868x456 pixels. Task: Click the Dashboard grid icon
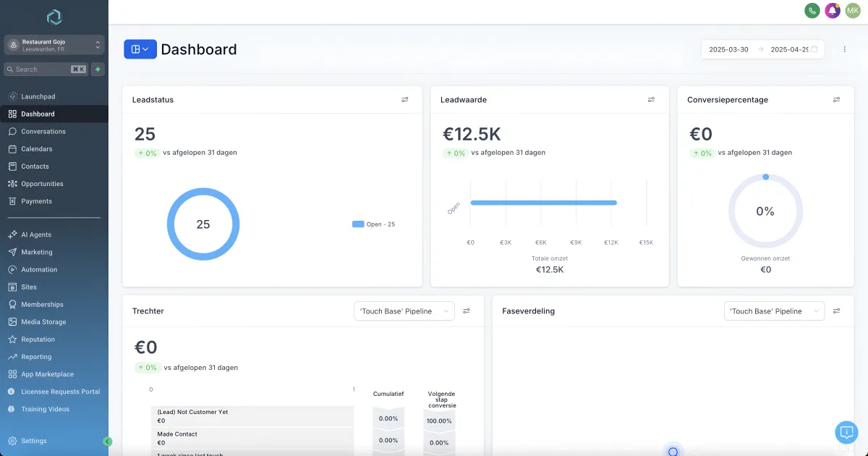coord(12,114)
